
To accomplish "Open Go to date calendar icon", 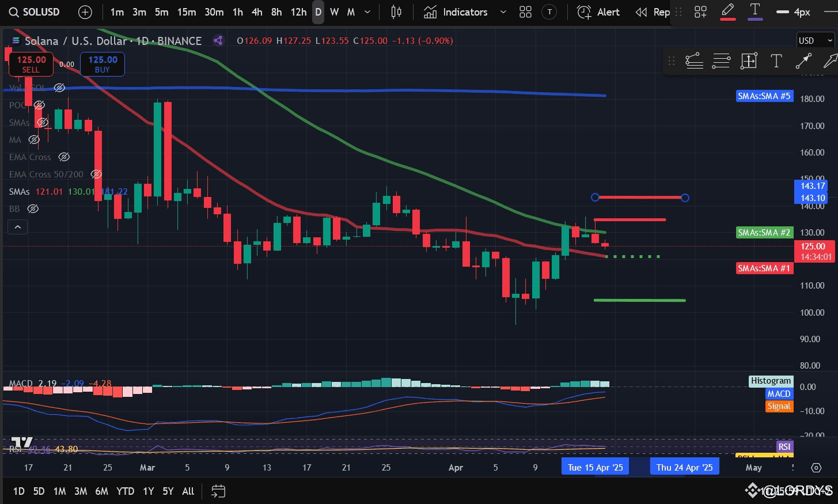I will pos(218,491).
